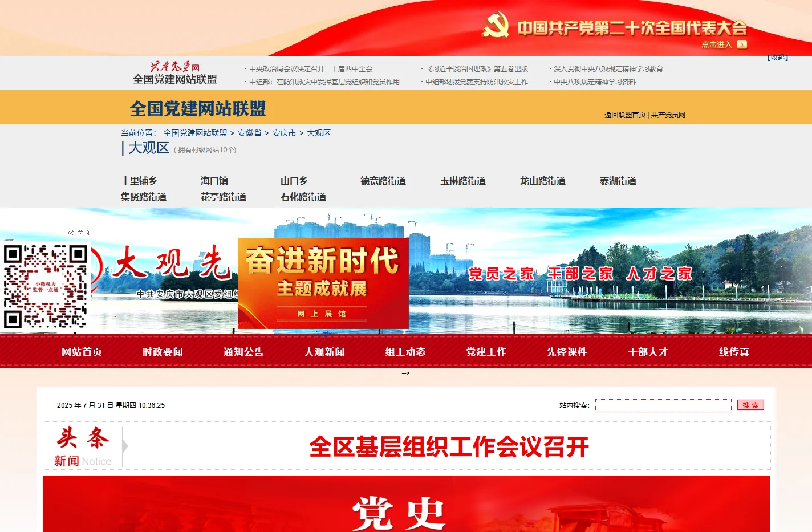Click the red 搜索 button

click(x=750, y=405)
